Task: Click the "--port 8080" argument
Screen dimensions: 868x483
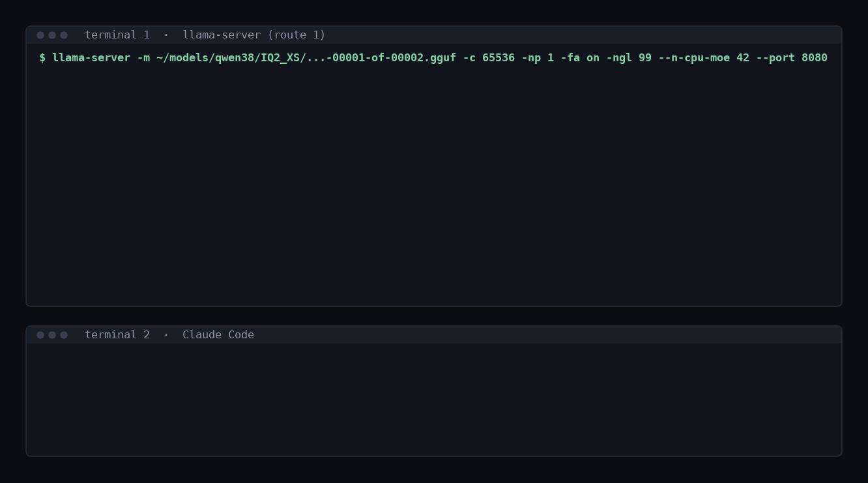Action: tap(792, 58)
